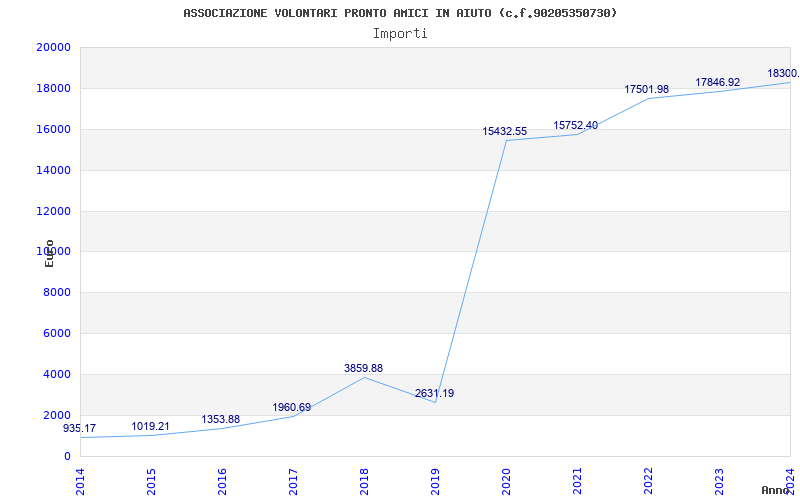This screenshot has width=800, height=500.
Task: Click the 2023 x-axis year label
Action: coord(719,481)
